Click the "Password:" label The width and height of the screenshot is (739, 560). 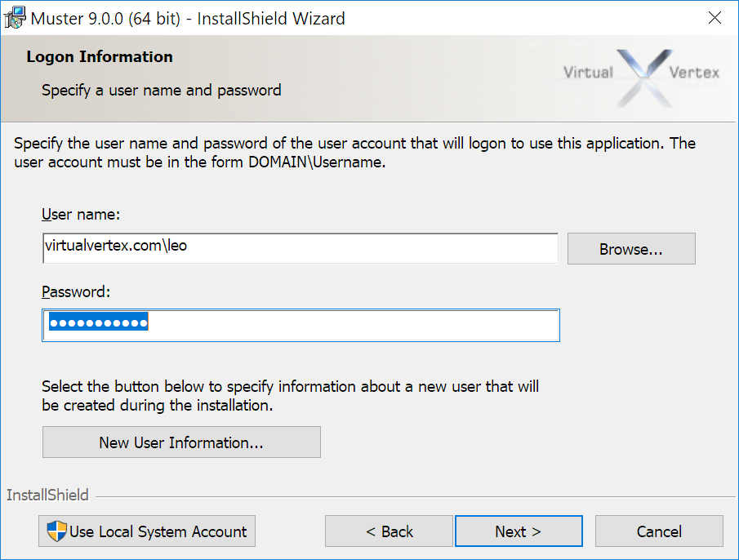(x=75, y=291)
